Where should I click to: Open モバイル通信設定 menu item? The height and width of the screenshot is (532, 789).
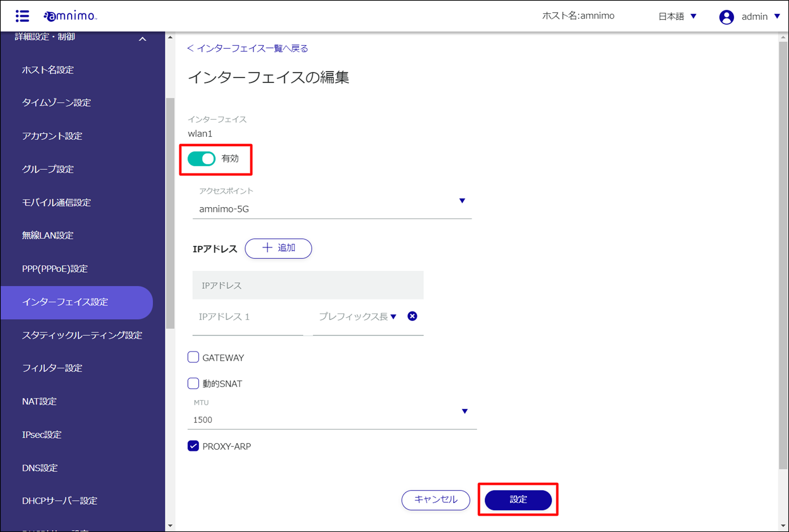point(56,202)
